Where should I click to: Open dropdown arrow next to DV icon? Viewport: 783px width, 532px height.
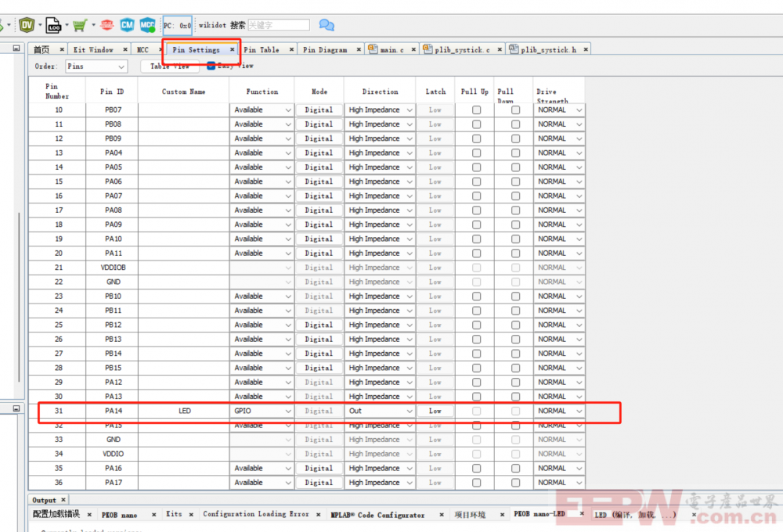click(40, 25)
